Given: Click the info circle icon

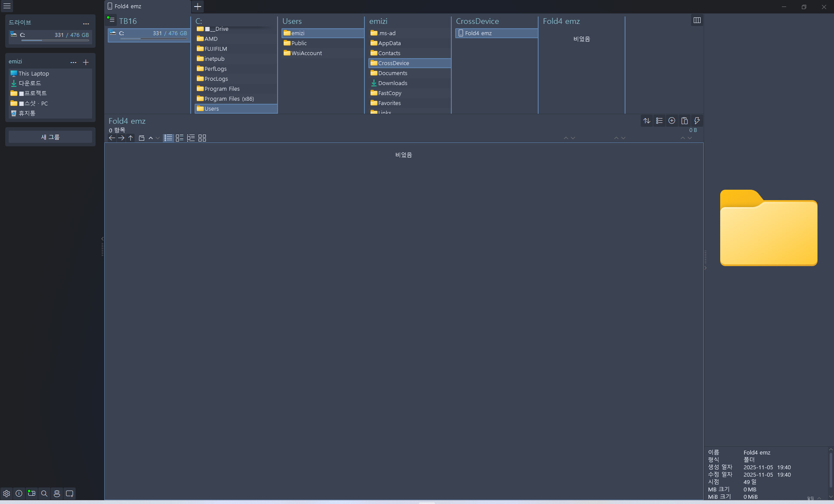Looking at the screenshot, I should (x=19, y=494).
